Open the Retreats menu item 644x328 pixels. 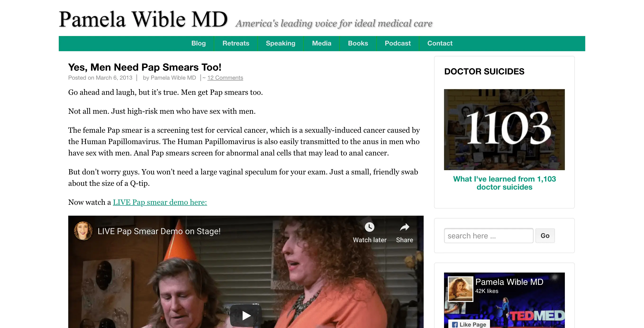pyautogui.click(x=236, y=44)
